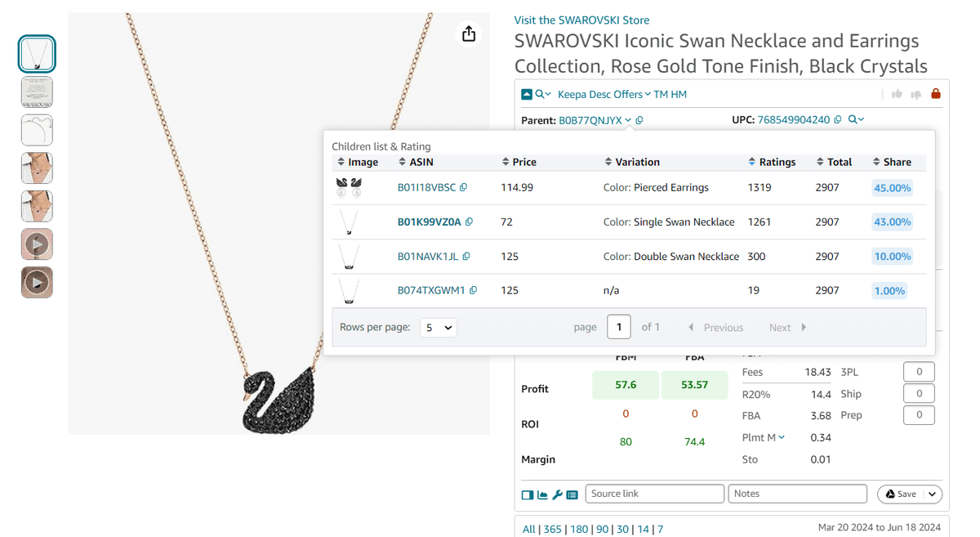Open the wrench settings icon
This screenshot has height=537, width=980.
(x=557, y=494)
